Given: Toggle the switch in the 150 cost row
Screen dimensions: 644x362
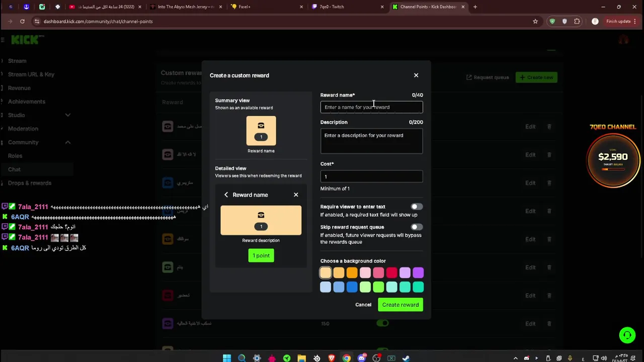Looking at the screenshot, I should tap(383, 323).
